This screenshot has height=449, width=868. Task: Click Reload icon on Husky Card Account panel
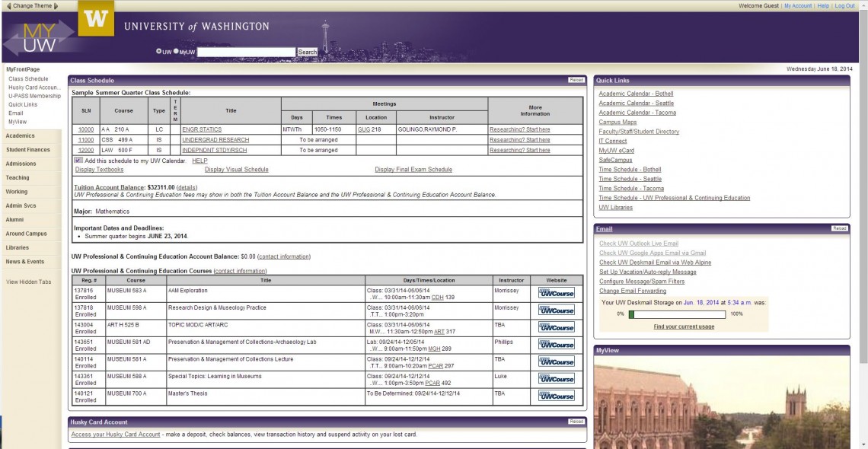(x=576, y=422)
